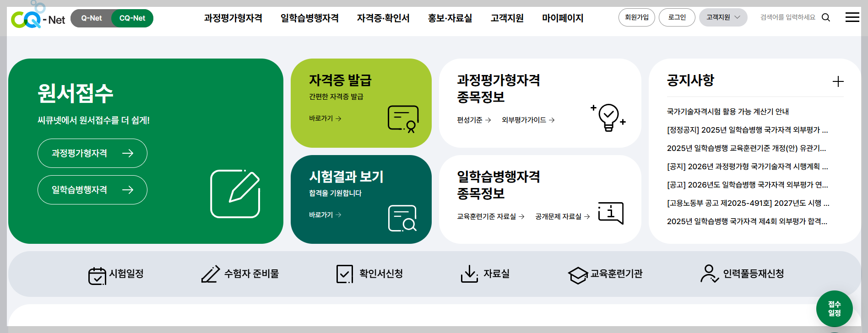Viewport: 868px width, 333px height.
Task: Click the pencil icon for 수험자 준비물
Action: point(211,274)
